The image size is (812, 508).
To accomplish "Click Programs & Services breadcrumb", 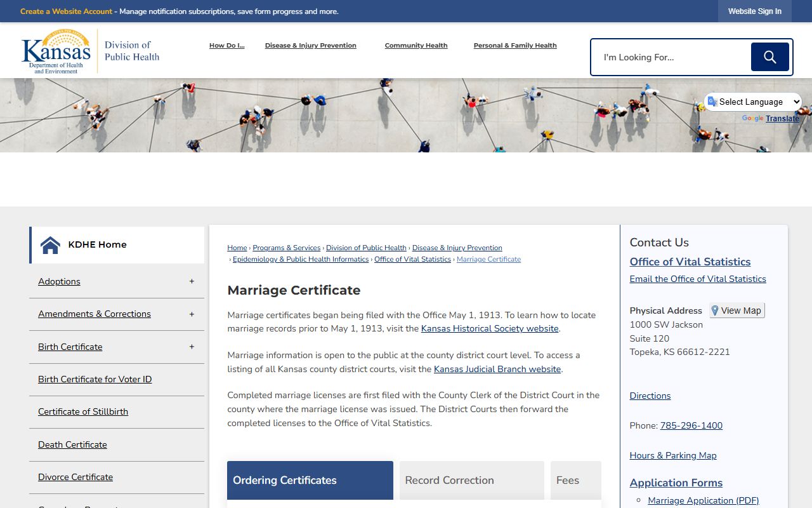I will pyautogui.click(x=286, y=248).
